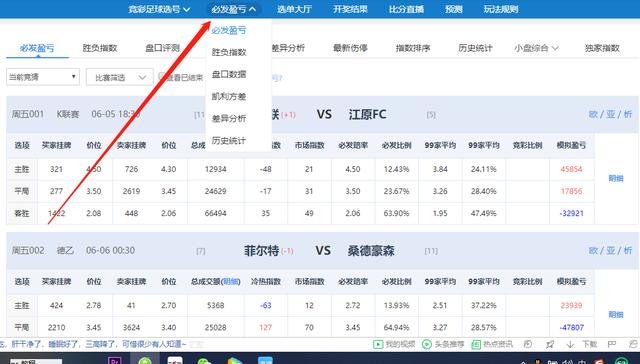
Task: Switch to the 历史统计 sub-tab
Action: pyautogui.click(x=476, y=48)
